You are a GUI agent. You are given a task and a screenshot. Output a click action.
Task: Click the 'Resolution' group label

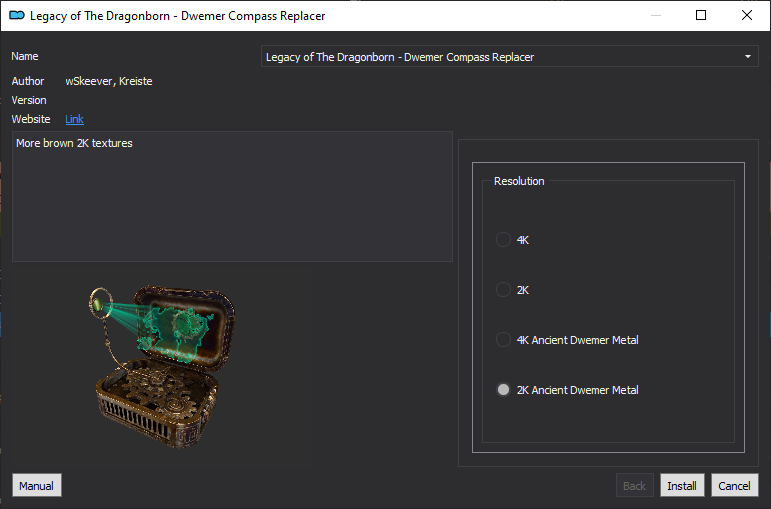519,181
